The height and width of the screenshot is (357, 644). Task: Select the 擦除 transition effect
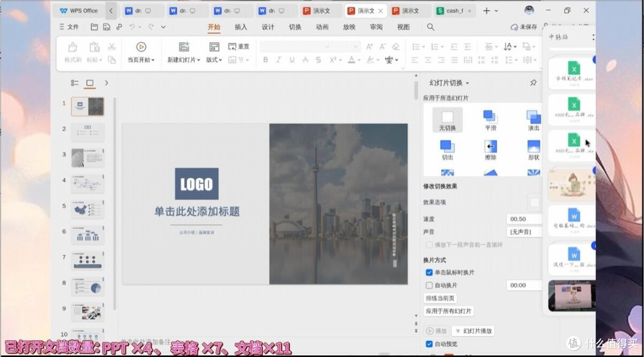(x=490, y=150)
